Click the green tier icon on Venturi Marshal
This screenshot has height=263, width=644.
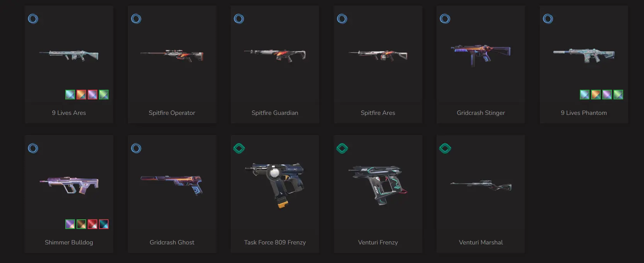445,148
